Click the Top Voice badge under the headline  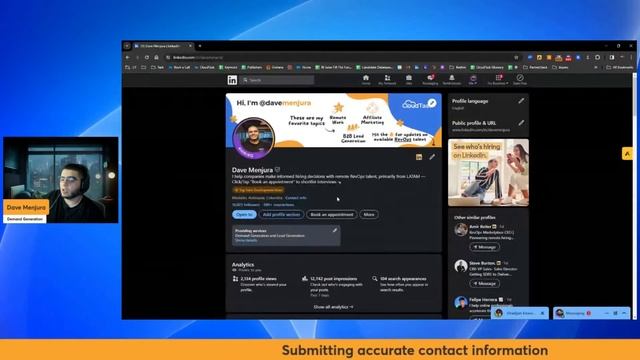[258, 190]
